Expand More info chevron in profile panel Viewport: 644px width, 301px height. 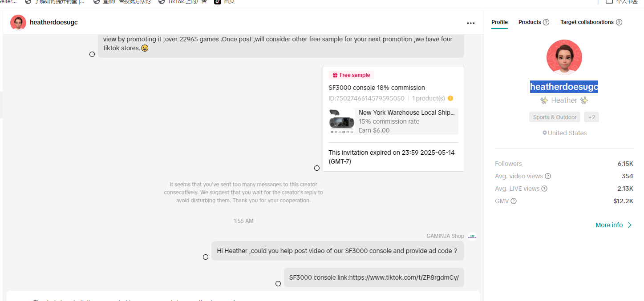(629, 225)
